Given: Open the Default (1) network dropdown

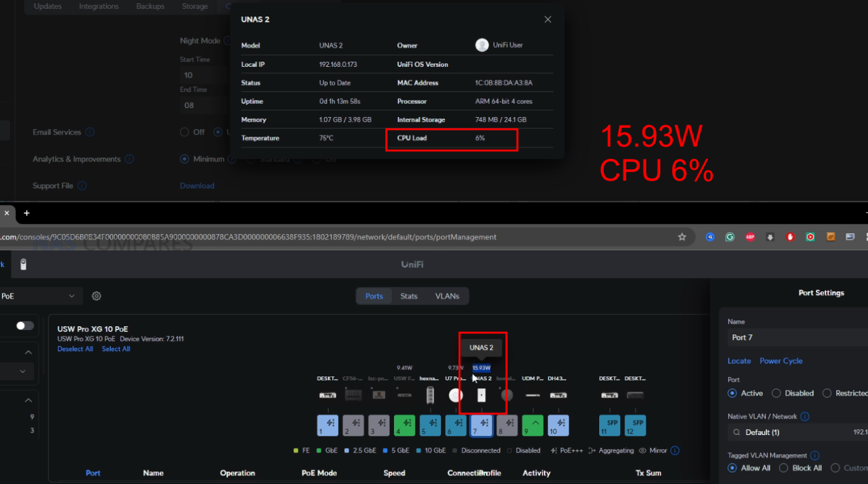Looking at the screenshot, I should click(x=797, y=432).
